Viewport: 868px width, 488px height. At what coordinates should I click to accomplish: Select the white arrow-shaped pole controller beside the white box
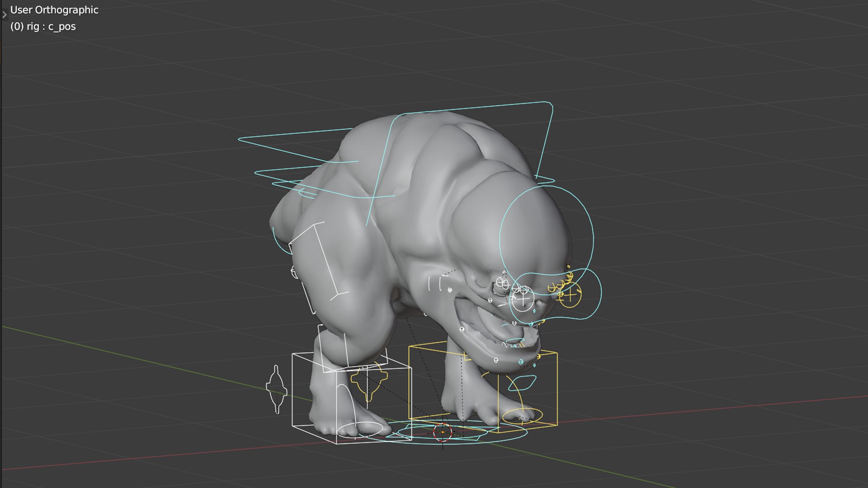click(276, 389)
